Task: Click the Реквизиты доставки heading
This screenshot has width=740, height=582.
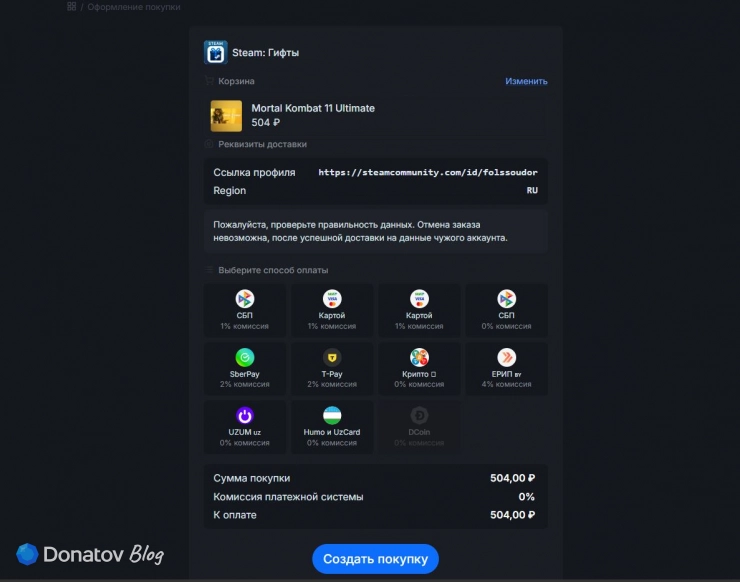Action: pyautogui.click(x=262, y=144)
